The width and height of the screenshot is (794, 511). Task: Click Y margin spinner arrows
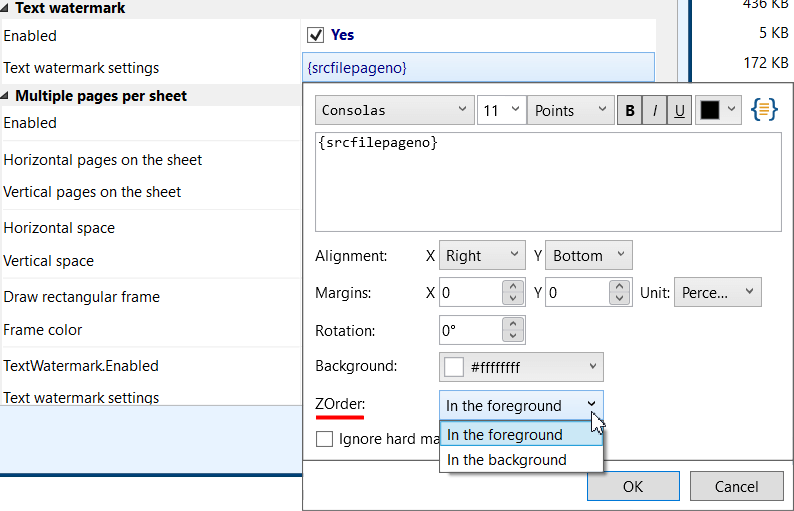pyautogui.click(x=621, y=292)
